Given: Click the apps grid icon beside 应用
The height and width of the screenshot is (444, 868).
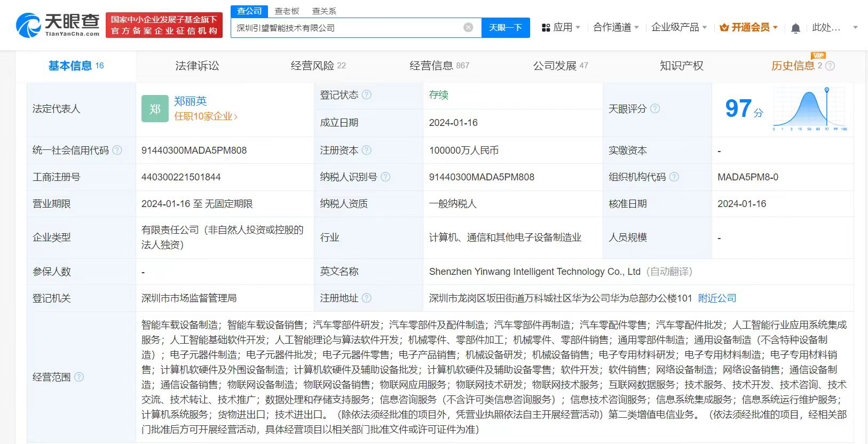Looking at the screenshot, I should point(546,28).
